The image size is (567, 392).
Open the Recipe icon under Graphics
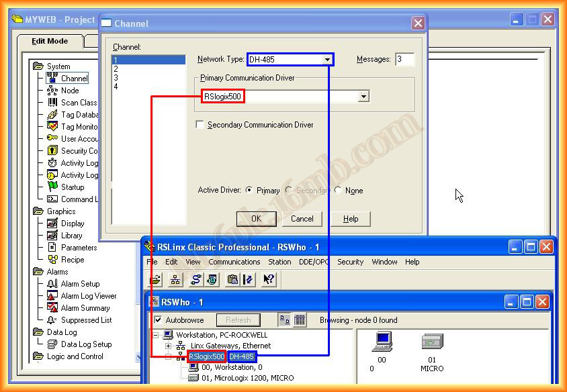52,260
